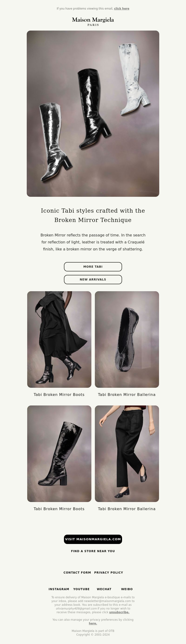The height and width of the screenshot is (644, 186).
Task: Open the CONTACT FORM link
Action: point(77,572)
